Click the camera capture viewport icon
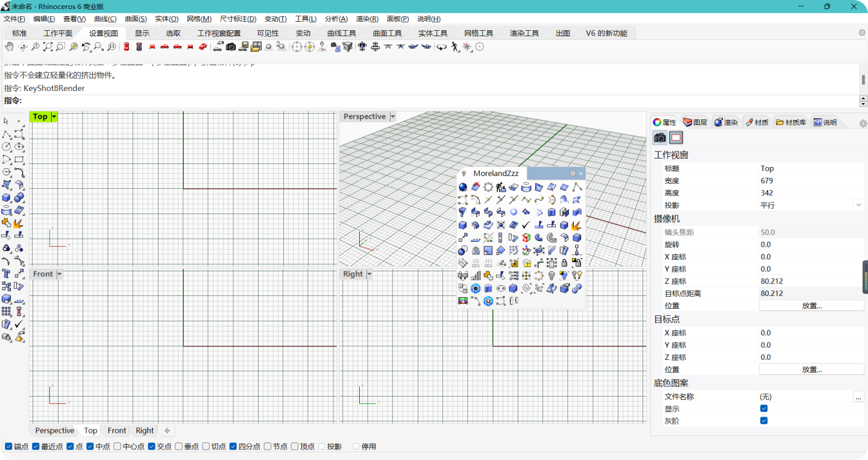 pyautogui.click(x=231, y=47)
